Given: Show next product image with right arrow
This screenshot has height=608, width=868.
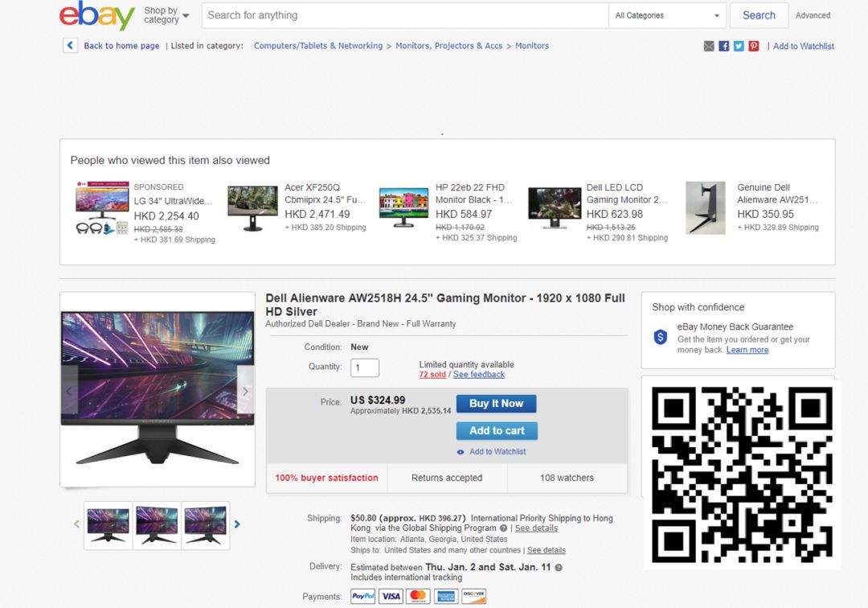Looking at the screenshot, I should pyautogui.click(x=245, y=392).
